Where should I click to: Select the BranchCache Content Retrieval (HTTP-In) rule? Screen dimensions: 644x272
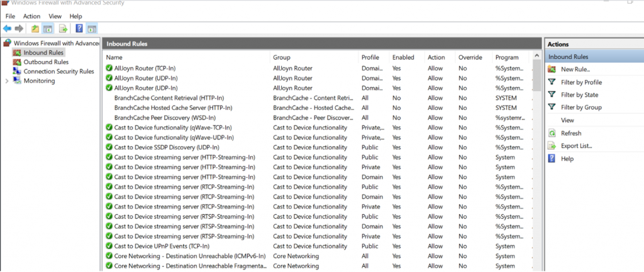[x=318, y=98]
